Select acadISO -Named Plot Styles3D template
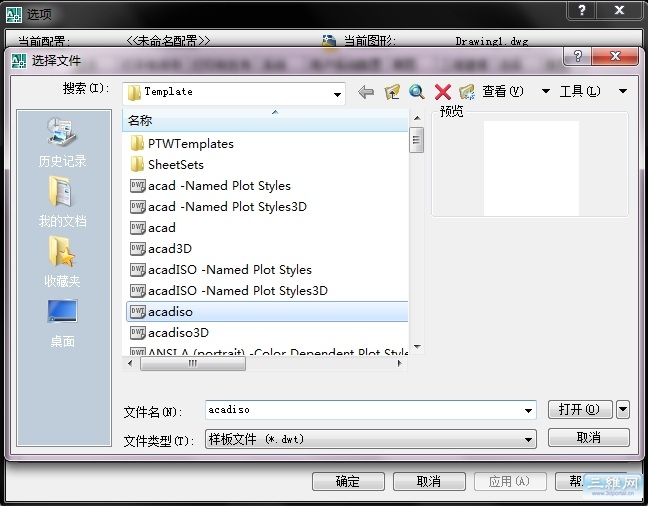 coord(229,291)
